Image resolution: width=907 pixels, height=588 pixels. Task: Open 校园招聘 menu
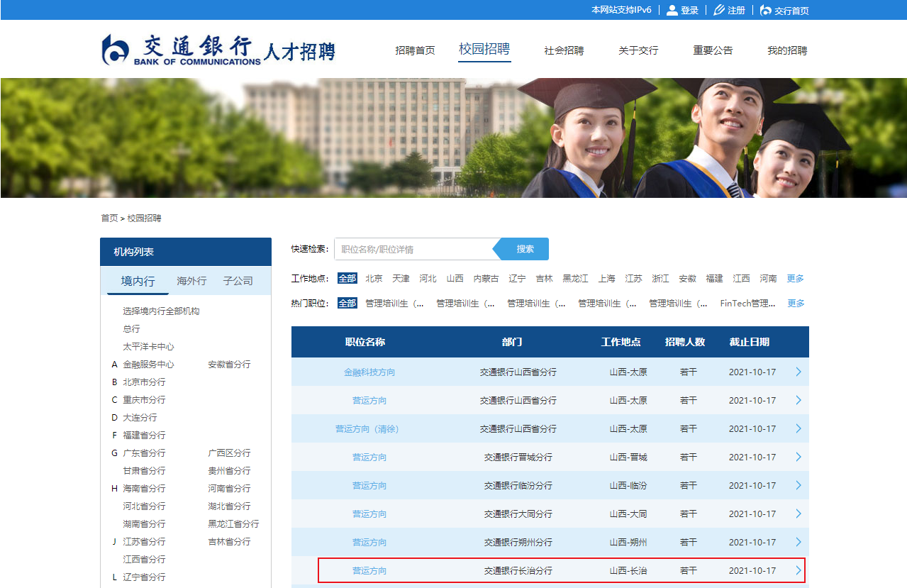click(x=484, y=49)
